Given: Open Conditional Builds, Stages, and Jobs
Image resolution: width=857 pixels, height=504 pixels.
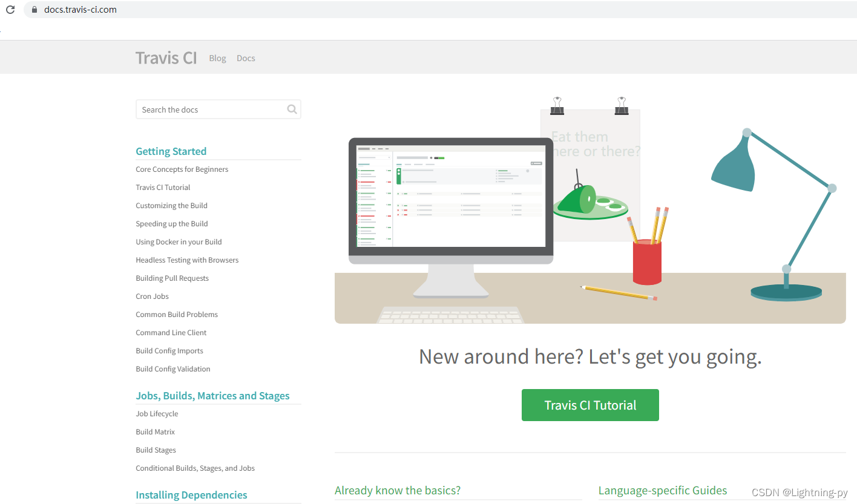Looking at the screenshot, I should (195, 468).
